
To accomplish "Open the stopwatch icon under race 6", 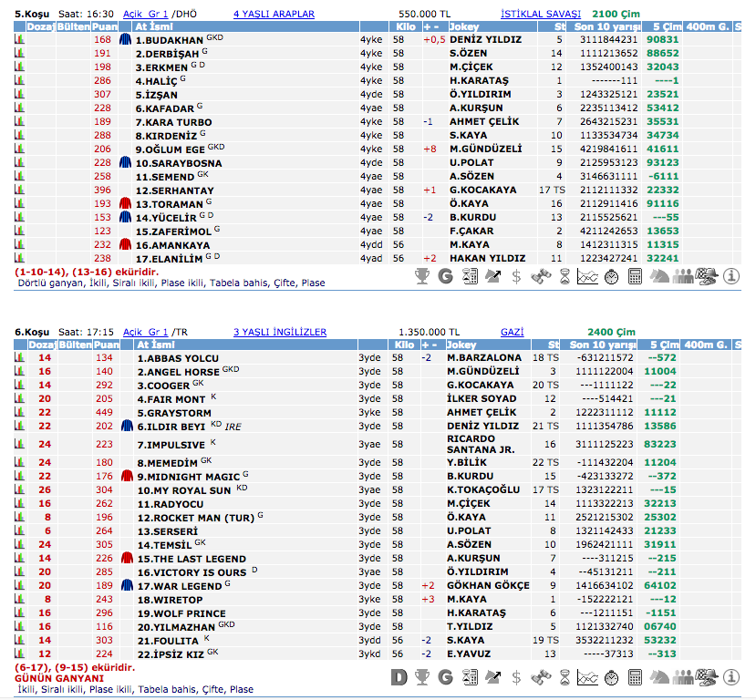I will pyautogui.click(x=611, y=677).
